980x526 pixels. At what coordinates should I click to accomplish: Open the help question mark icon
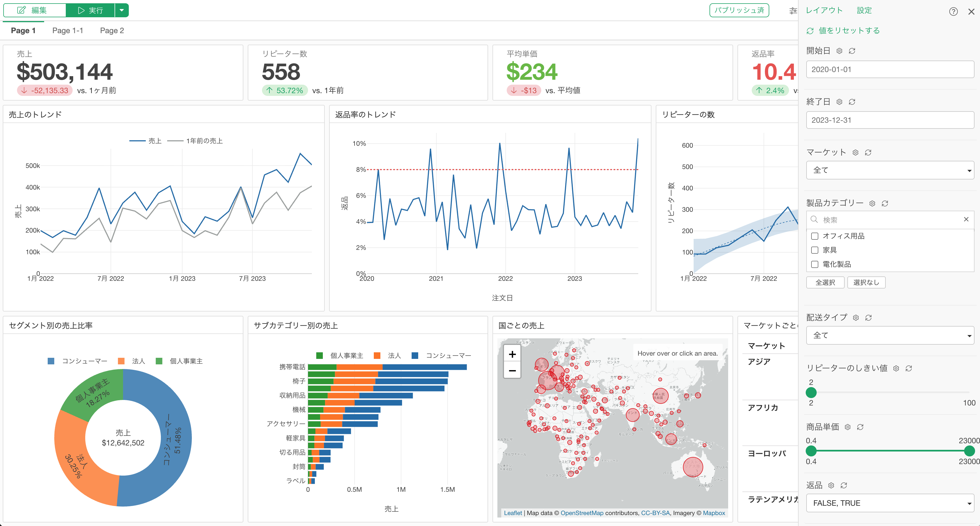(953, 12)
